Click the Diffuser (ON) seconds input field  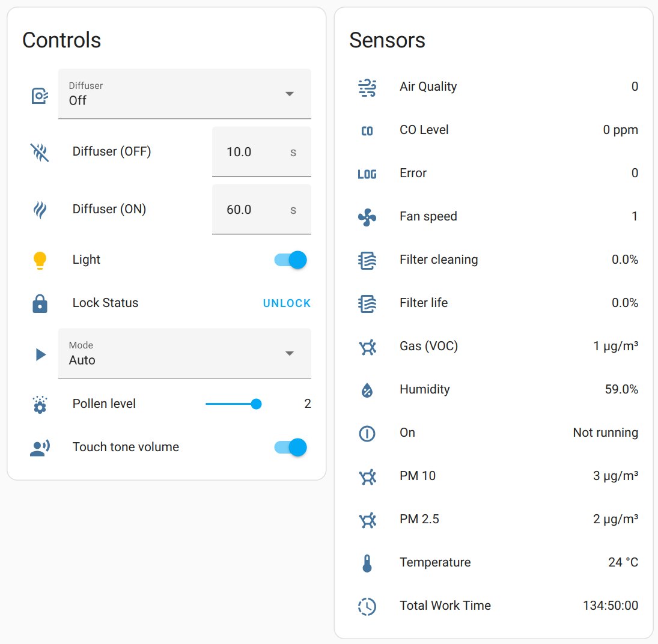(252, 210)
